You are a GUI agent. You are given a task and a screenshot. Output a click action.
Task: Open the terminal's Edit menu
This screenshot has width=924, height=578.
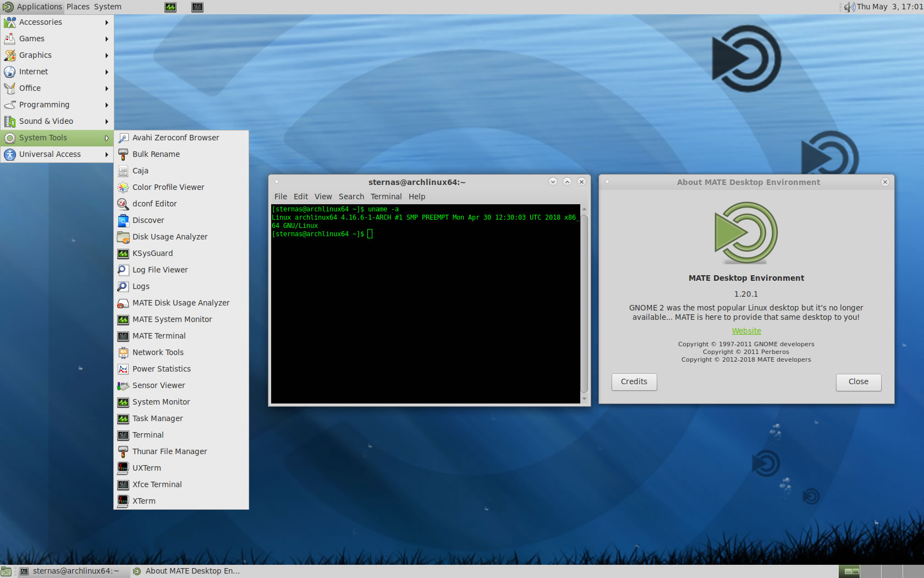coord(301,197)
